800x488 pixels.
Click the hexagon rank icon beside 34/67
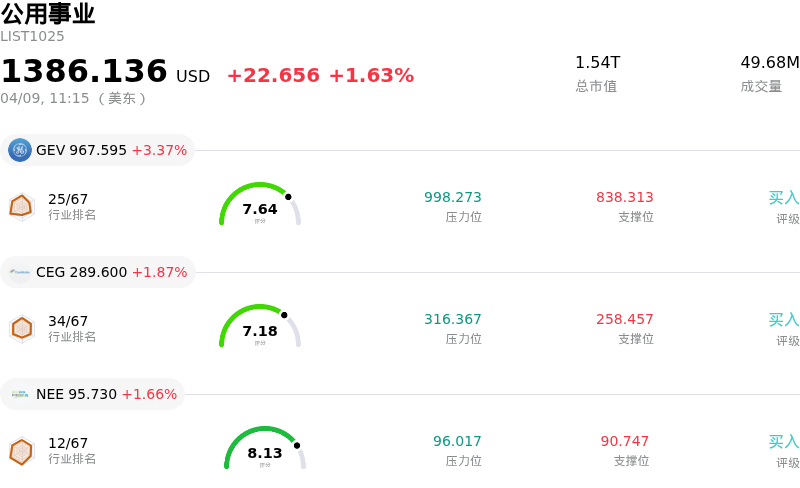point(21,328)
